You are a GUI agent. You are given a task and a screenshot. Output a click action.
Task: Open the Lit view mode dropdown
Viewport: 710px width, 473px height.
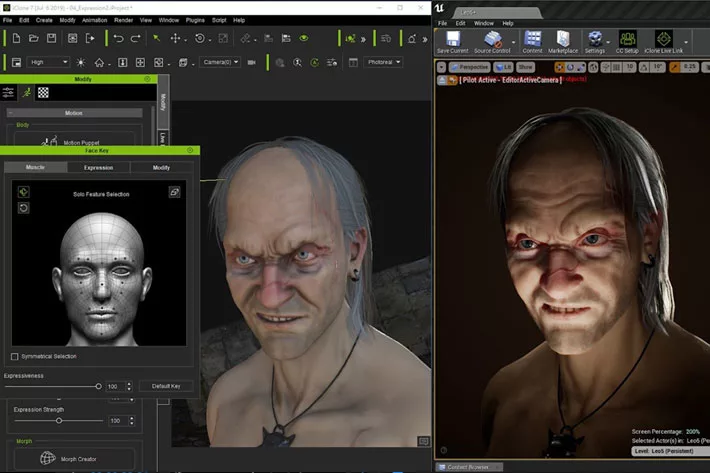pyautogui.click(x=503, y=67)
